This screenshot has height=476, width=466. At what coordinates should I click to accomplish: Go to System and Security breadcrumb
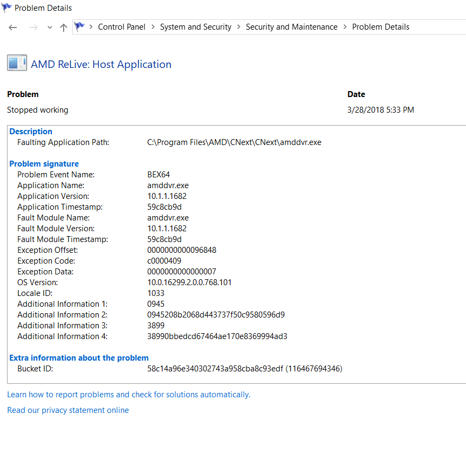coord(196,27)
